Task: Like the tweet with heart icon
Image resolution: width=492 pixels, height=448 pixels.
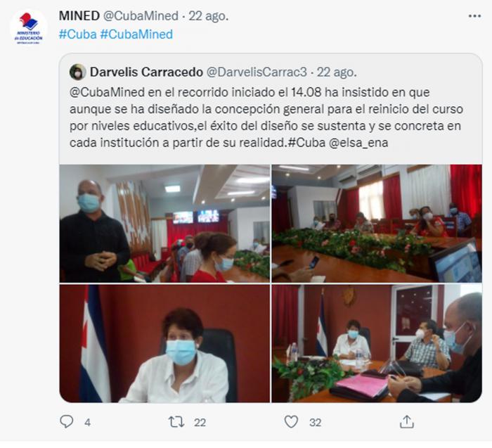Action: point(291,422)
